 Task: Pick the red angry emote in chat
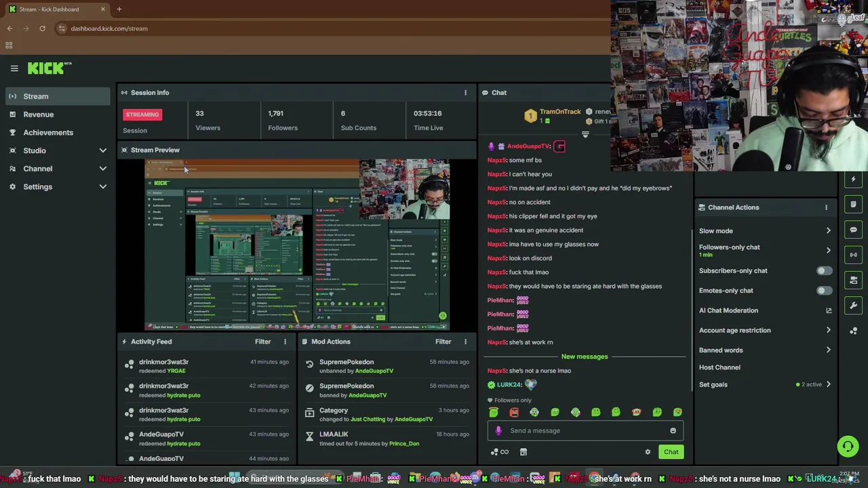[x=514, y=412]
